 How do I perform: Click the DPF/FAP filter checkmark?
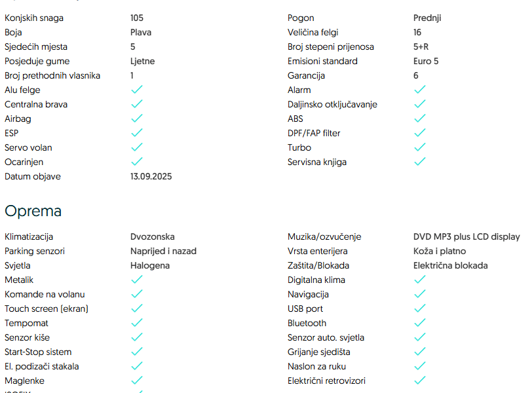[420, 133]
